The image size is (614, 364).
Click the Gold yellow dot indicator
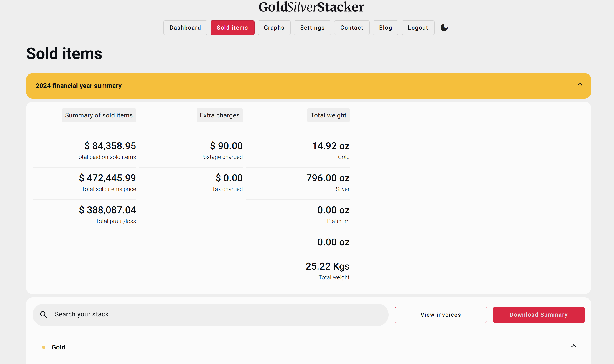(44, 347)
